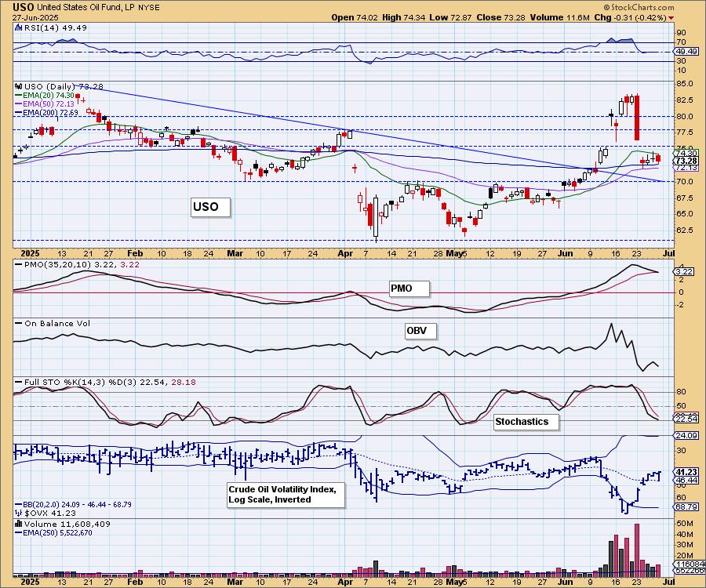Click the Chg -0.31 (-0.42%) value

coord(631,17)
